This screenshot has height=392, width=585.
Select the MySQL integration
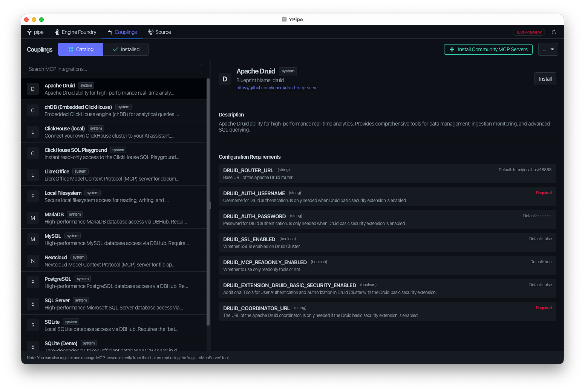pyautogui.click(x=114, y=239)
